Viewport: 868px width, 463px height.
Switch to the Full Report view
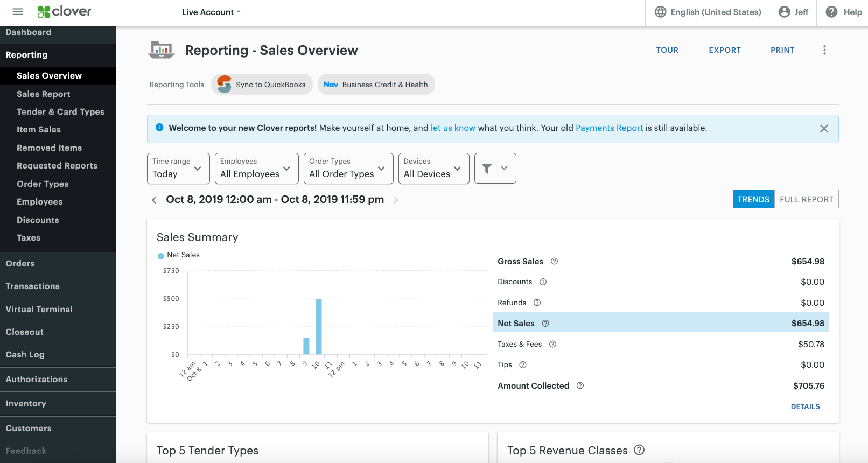[806, 199]
